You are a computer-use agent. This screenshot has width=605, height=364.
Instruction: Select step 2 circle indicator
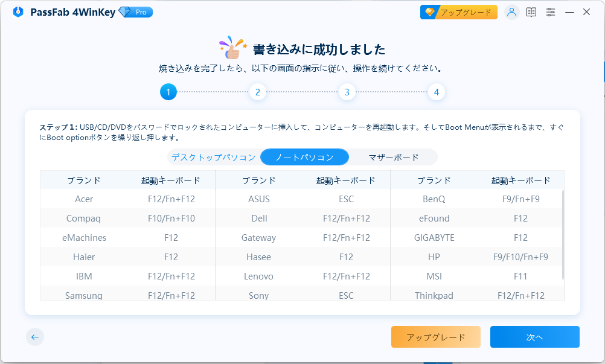coord(257,92)
